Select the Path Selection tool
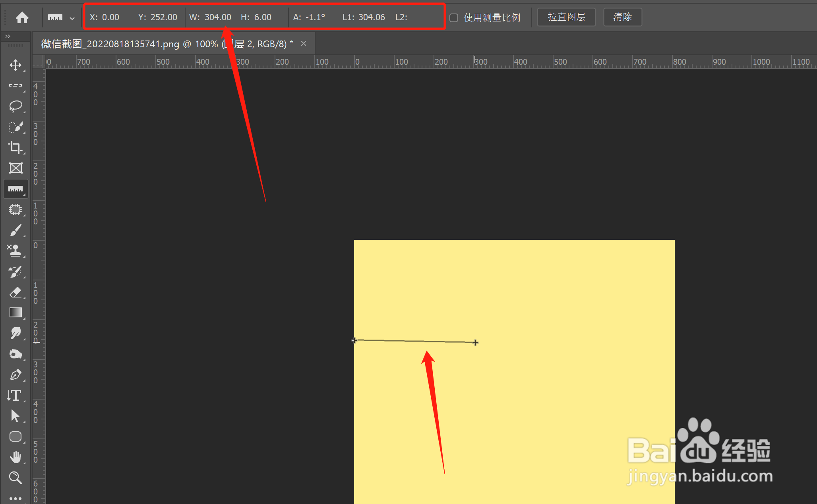 point(15,416)
